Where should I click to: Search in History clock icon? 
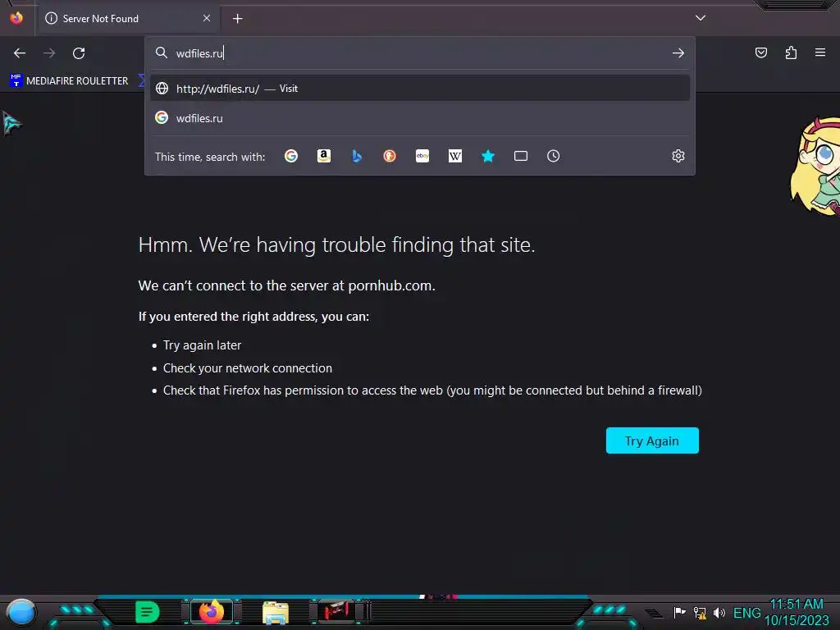(x=554, y=156)
